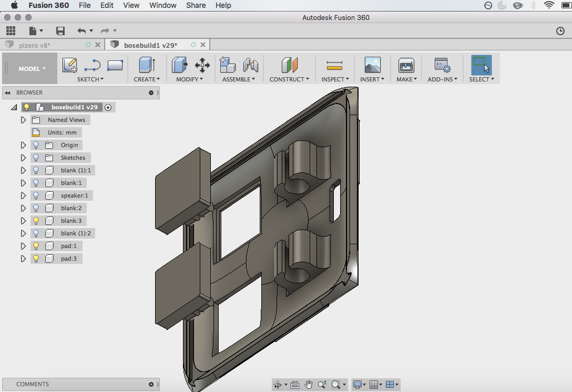
Task: Click the Scripts and Add-Ins icon
Action: click(x=443, y=65)
